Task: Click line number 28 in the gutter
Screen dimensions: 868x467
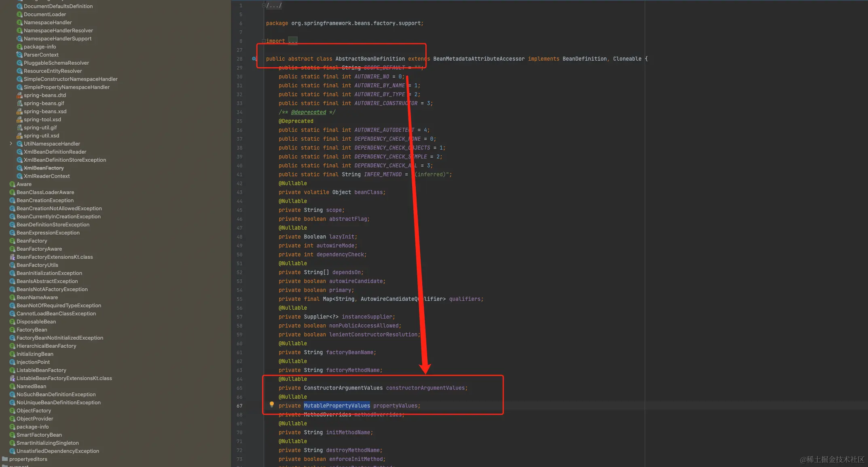Action: coord(239,59)
